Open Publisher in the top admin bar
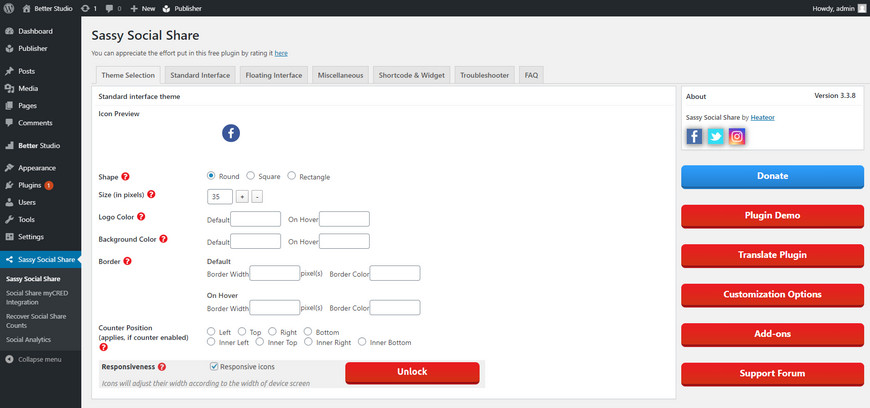 coord(182,8)
